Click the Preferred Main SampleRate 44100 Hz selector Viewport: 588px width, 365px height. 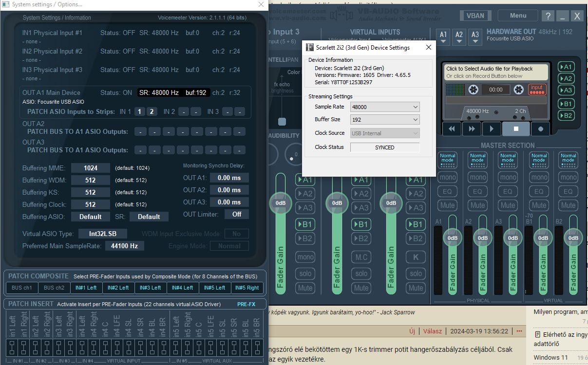[124, 246]
